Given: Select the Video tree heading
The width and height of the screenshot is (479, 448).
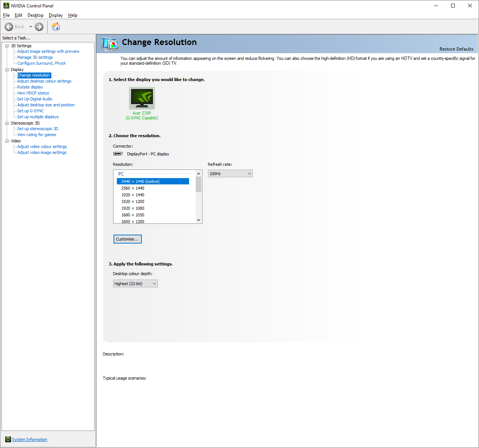Looking at the screenshot, I should pos(16,141).
